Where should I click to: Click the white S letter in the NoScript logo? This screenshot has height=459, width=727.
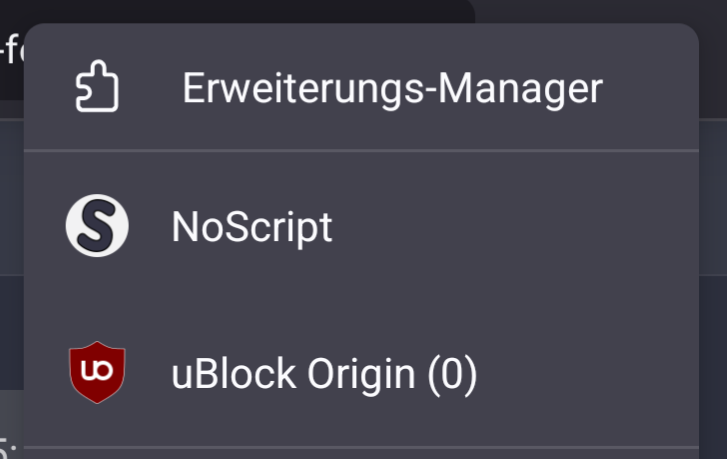(x=97, y=226)
